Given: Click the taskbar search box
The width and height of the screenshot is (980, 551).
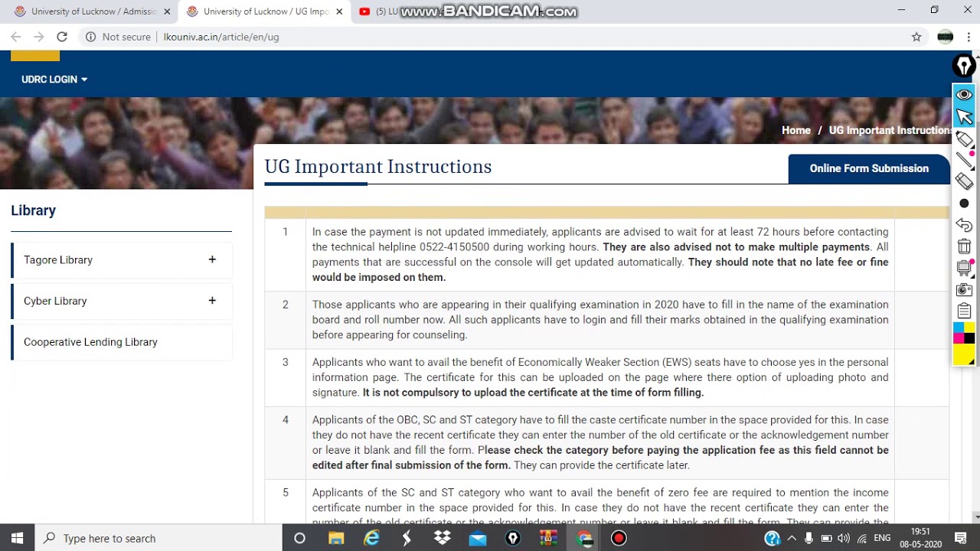Looking at the screenshot, I should 158,538.
